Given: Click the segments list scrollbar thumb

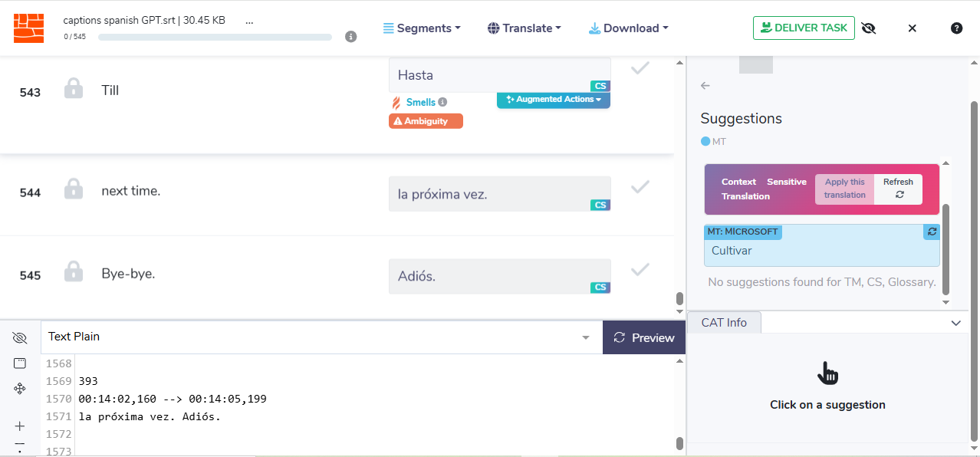Looking at the screenshot, I should (679, 299).
